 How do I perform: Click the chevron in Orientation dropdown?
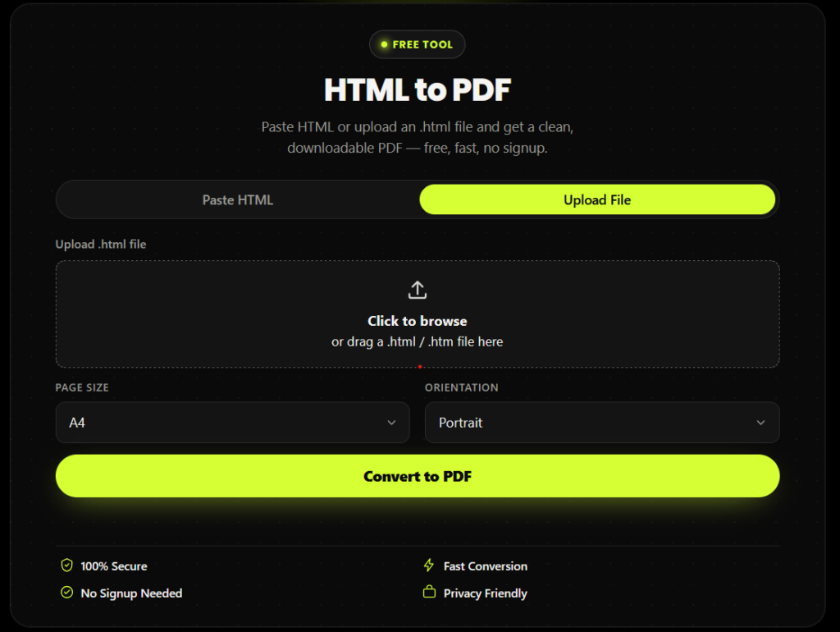(760, 423)
